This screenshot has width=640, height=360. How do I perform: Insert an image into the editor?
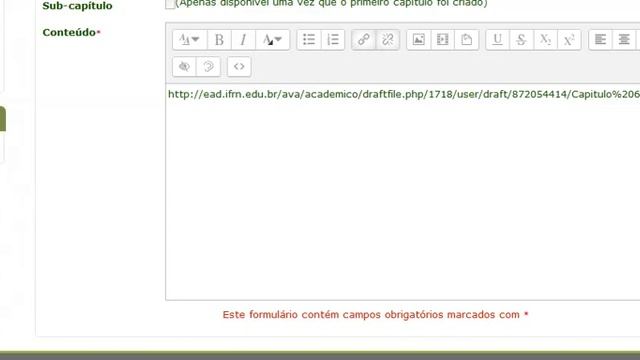click(419, 40)
